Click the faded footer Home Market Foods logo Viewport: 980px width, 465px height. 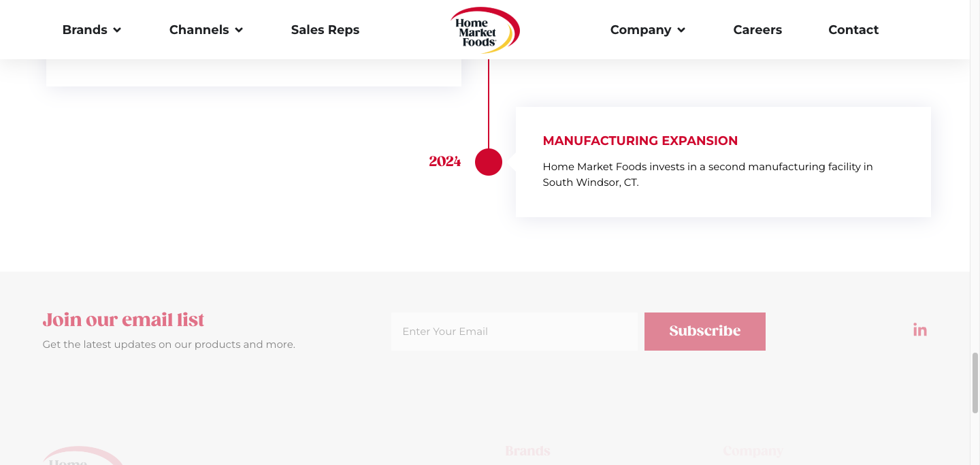tap(82, 457)
